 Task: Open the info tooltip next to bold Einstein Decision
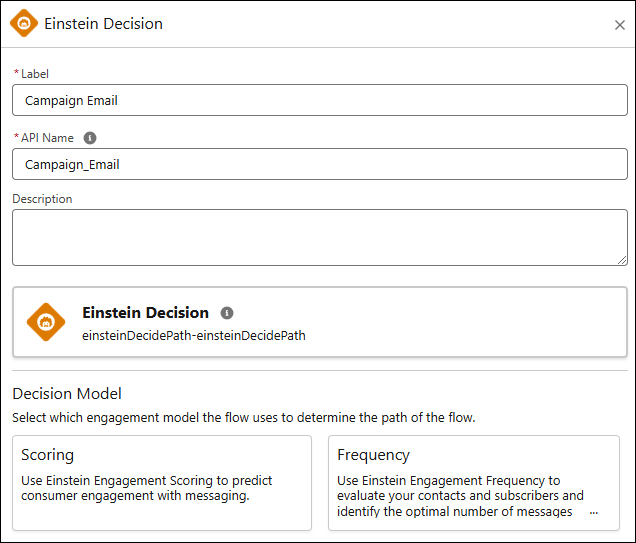point(227,313)
